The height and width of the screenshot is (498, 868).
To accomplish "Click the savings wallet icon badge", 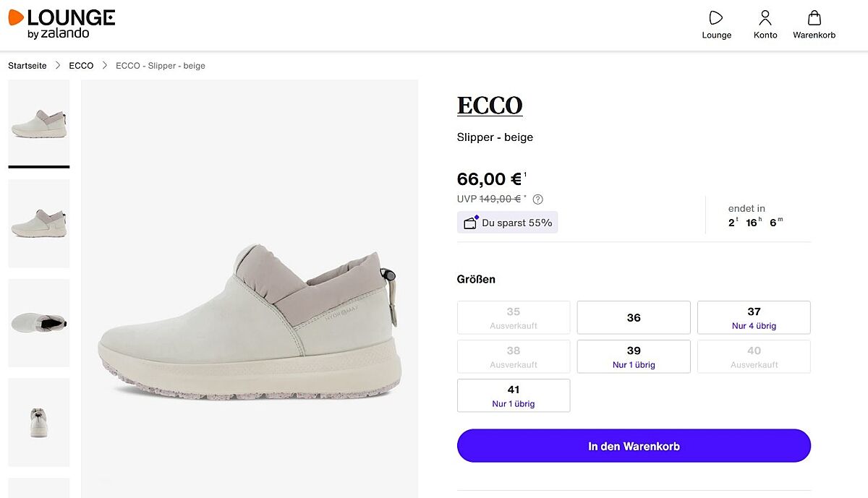I will 471,223.
